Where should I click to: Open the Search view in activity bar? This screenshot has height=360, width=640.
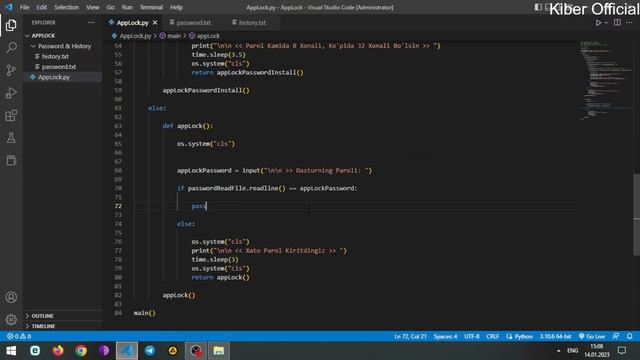point(11,48)
